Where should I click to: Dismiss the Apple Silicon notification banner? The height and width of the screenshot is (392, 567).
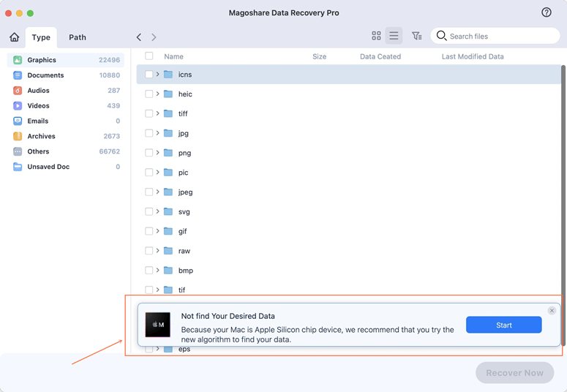pyautogui.click(x=552, y=311)
